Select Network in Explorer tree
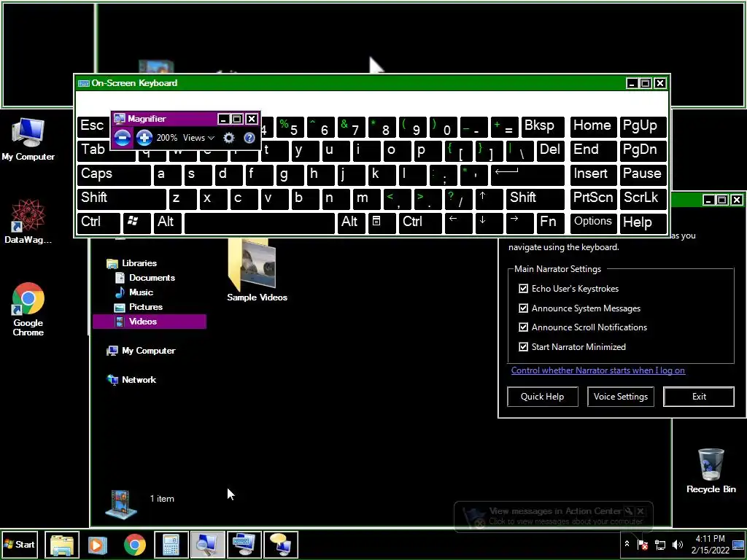 pyautogui.click(x=139, y=379)
